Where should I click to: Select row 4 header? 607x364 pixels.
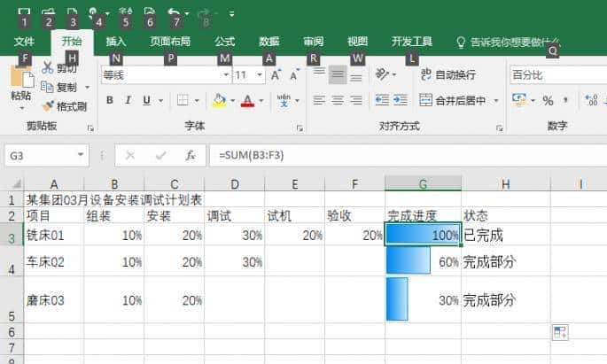click(12, 261)
